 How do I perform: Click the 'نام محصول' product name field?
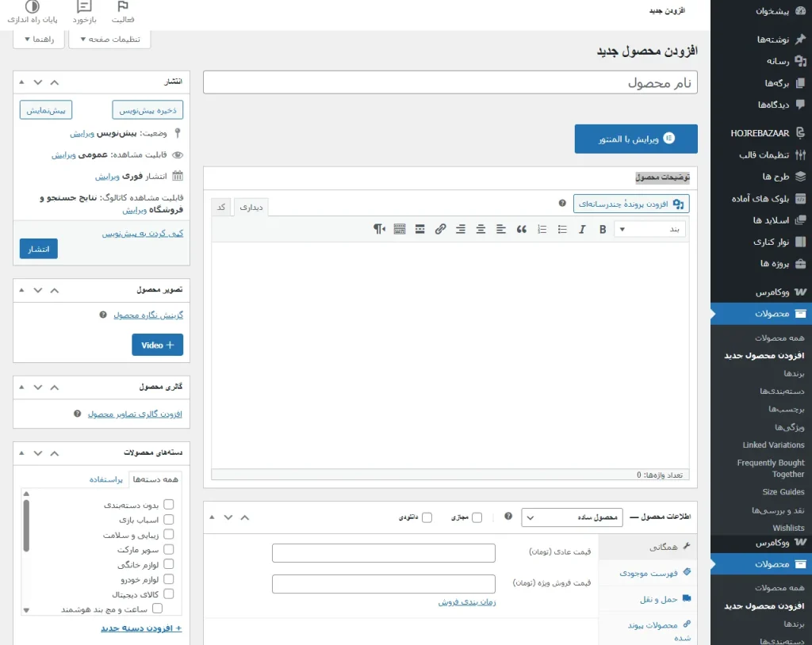[x=450, y=82]
